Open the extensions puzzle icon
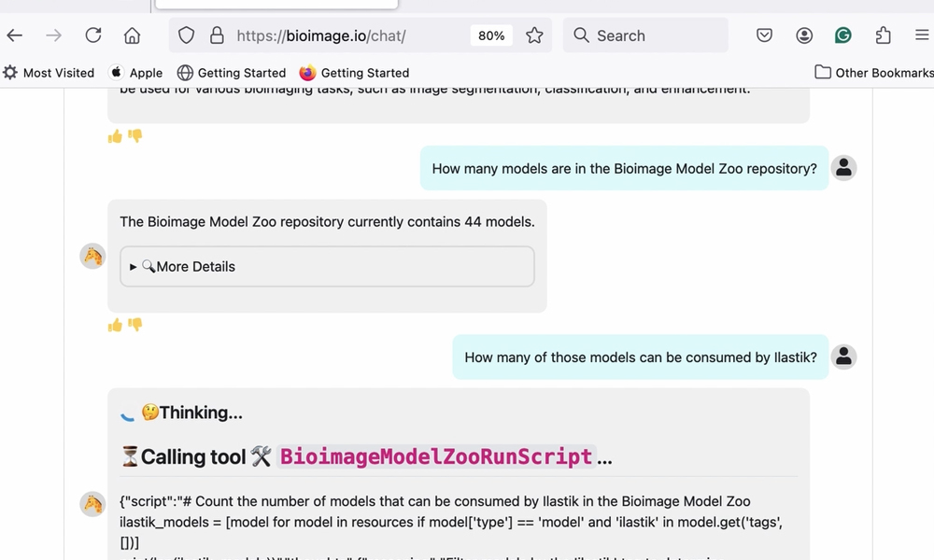The image size is (934, 560). point(883,35)
